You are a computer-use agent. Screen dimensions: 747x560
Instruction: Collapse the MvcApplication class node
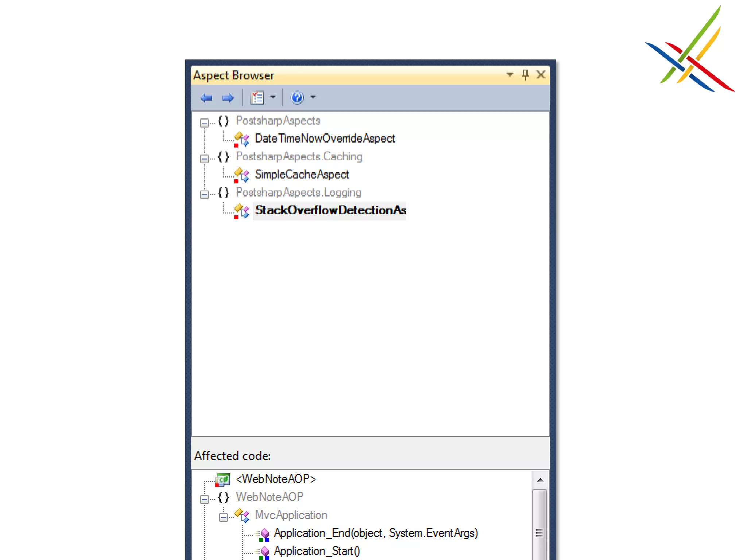coord(223,517)
